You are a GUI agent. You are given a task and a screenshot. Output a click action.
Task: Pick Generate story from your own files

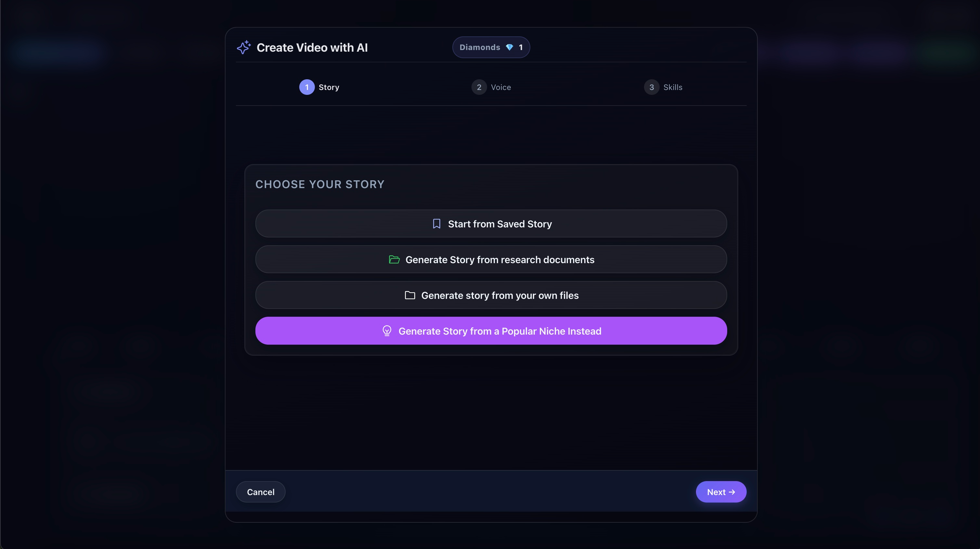[491, 295]
